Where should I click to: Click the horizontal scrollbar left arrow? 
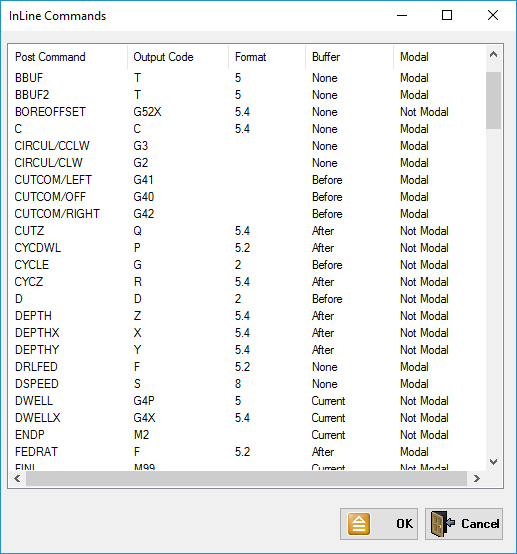17,478
